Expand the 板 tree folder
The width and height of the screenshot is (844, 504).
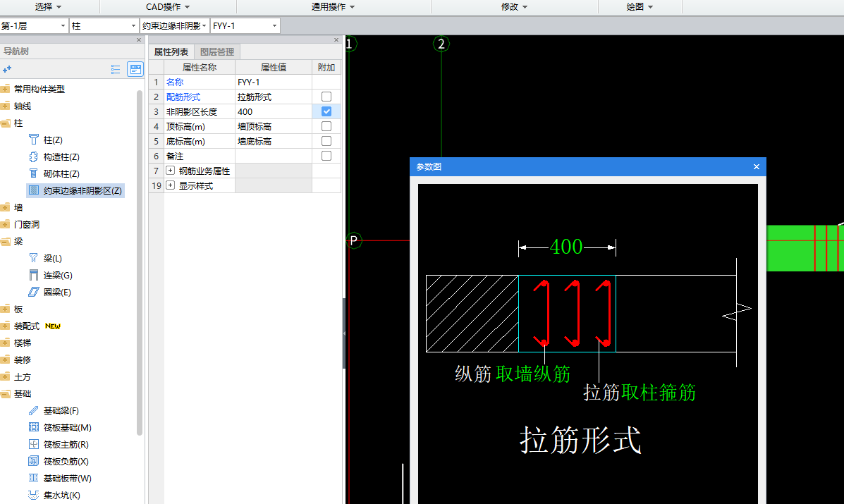point(6,309)
